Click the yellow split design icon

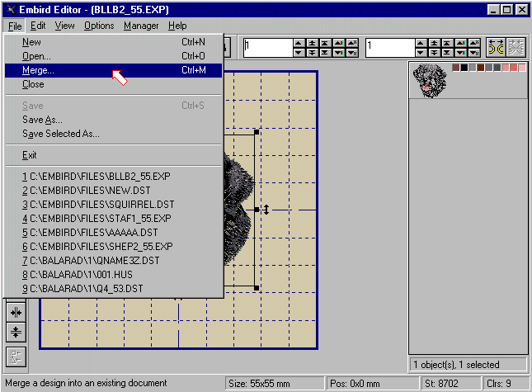pyautogui.click(x=496, y=47)
